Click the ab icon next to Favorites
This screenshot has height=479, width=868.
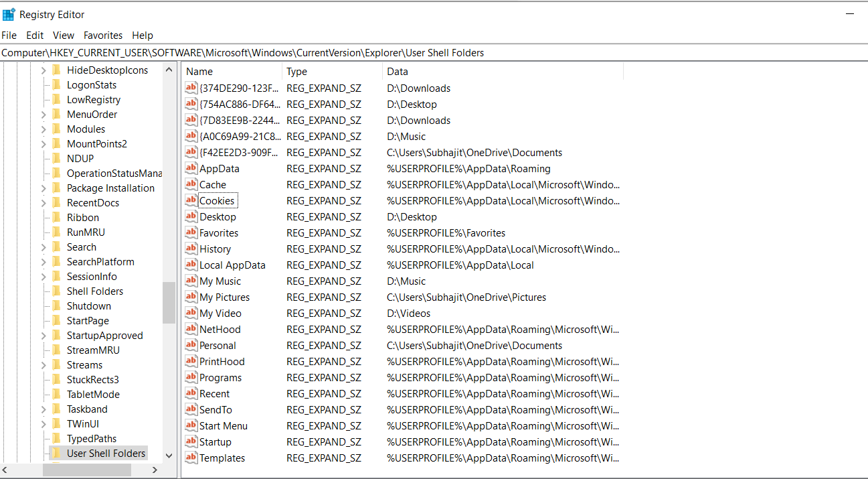click(x=191, y=233)
